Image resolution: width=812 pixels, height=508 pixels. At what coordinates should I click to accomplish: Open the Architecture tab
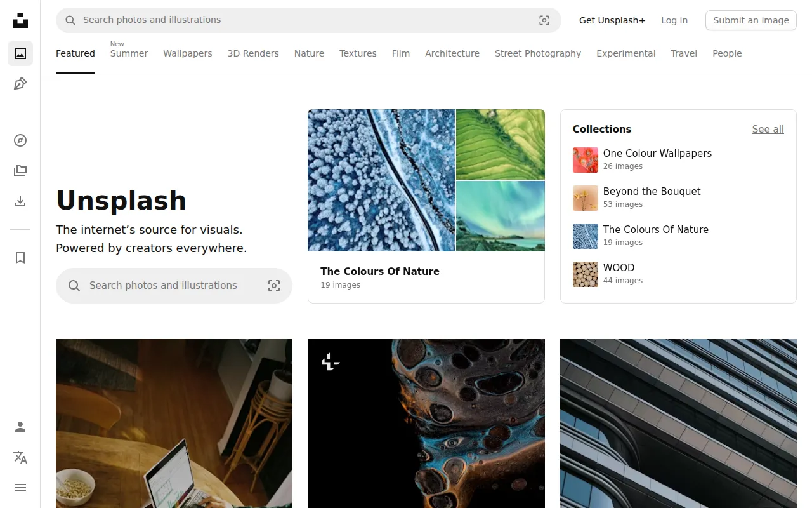coord(452,53)
